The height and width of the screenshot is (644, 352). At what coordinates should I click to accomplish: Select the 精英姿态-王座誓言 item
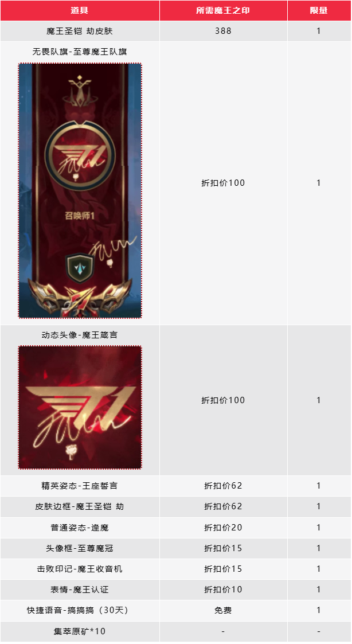pos(80,486)
